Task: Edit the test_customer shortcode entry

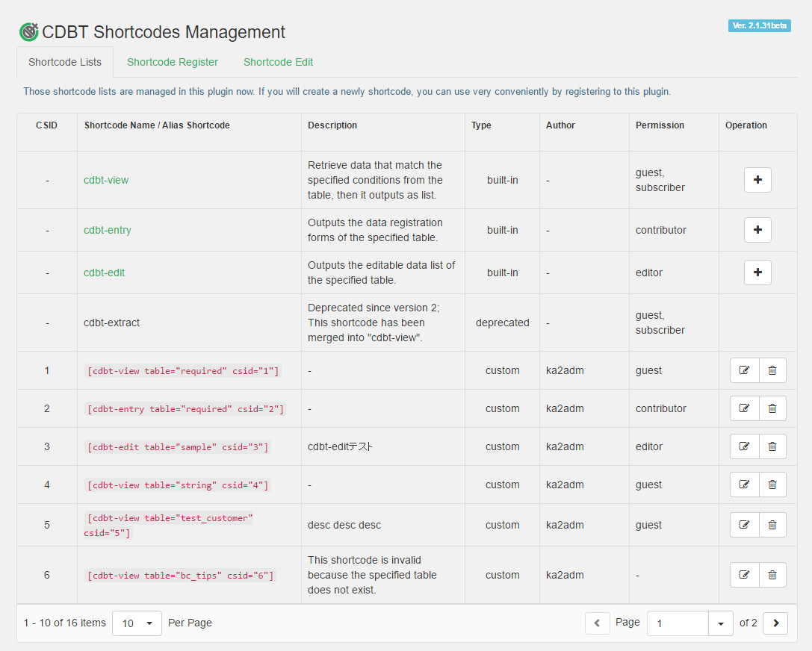Action: 744,525
